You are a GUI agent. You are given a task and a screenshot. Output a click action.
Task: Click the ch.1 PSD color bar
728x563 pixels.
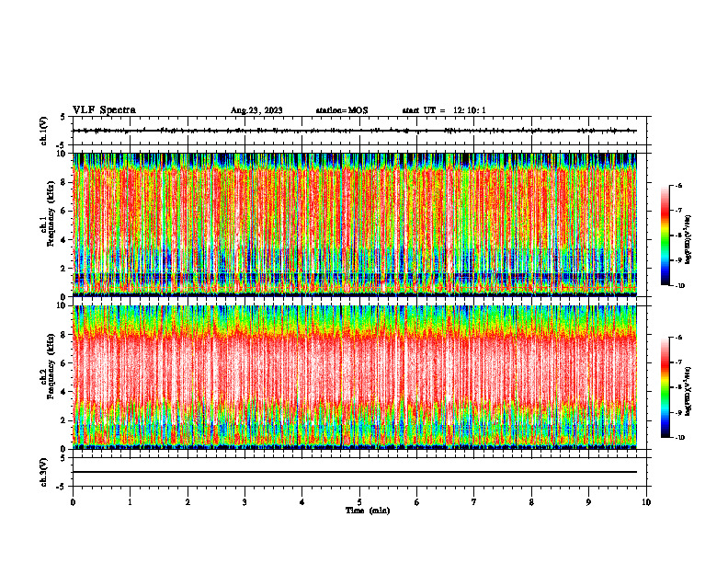pos(665,236)
